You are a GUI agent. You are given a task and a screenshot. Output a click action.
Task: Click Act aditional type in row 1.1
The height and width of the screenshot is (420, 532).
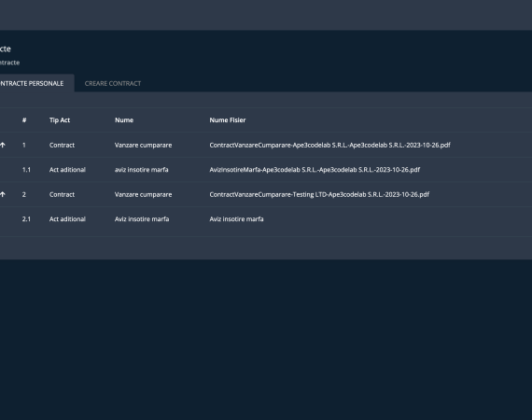(x=67, y=170)
